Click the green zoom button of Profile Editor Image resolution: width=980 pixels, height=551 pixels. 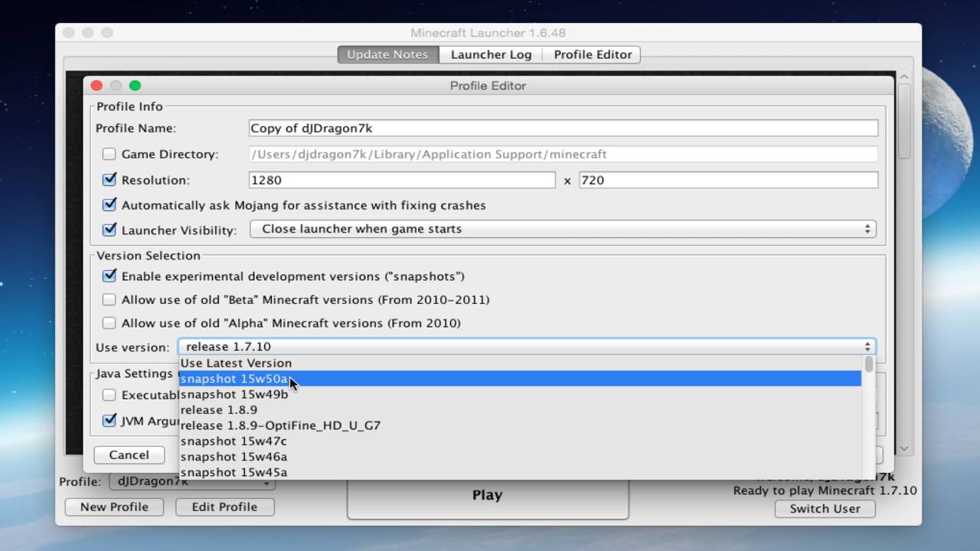pos(135,86)
